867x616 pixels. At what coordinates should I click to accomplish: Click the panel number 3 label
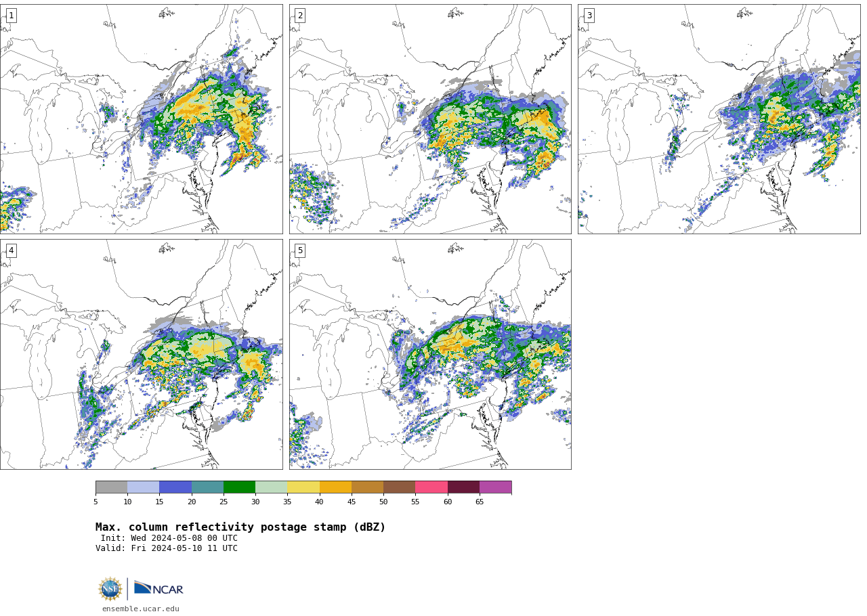[x=589, y=16]
